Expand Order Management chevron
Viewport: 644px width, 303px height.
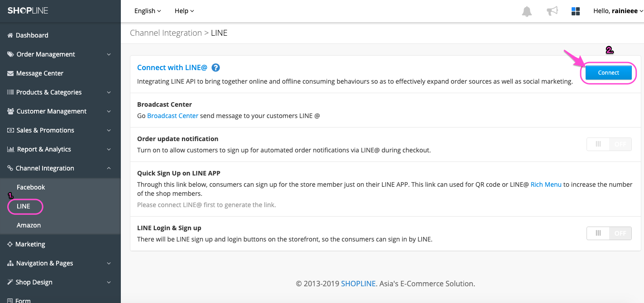(109, 54)
